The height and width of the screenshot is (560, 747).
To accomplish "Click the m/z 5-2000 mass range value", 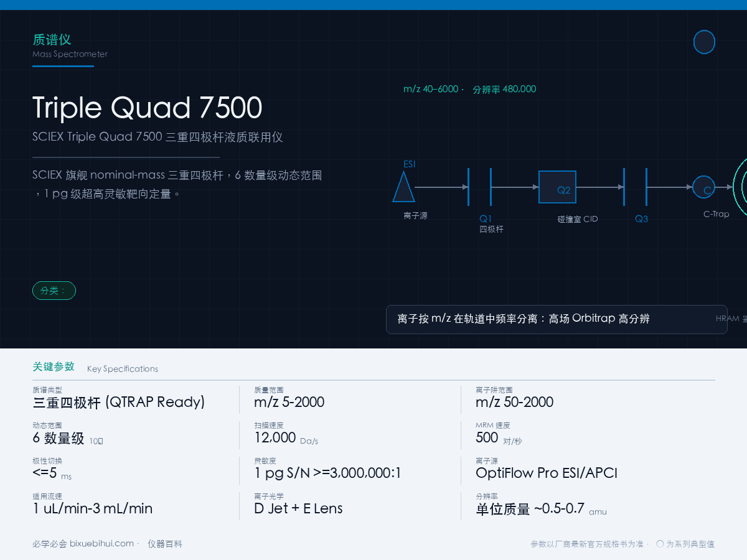I will [x=289, y=402].
